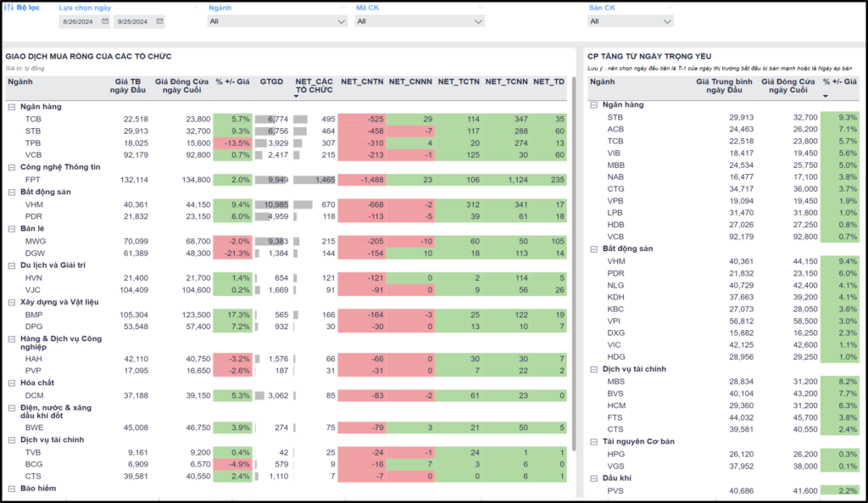Click sort arrow under NET_CÁC TỔ CHỨC header
This screenshot has height=503, width=868.
(299, 97)
